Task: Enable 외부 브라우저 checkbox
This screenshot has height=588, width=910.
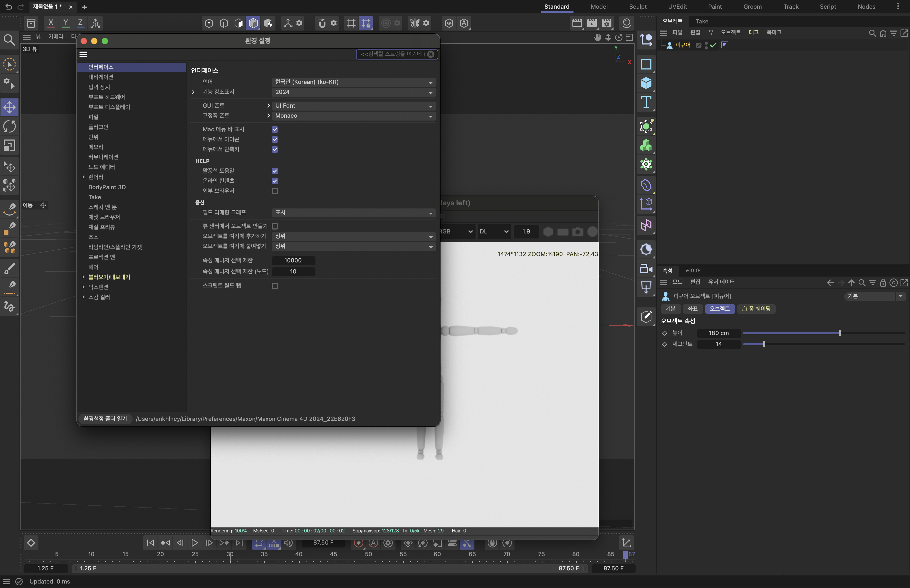Action: coord(275,191)
